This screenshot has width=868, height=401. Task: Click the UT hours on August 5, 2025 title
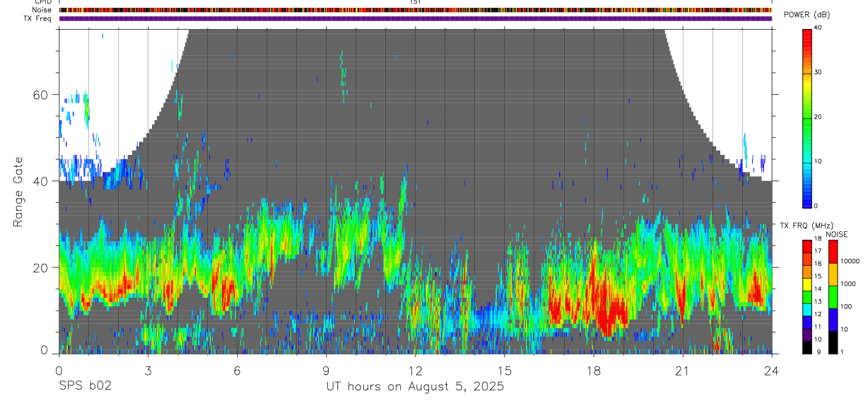coord(416,386)
